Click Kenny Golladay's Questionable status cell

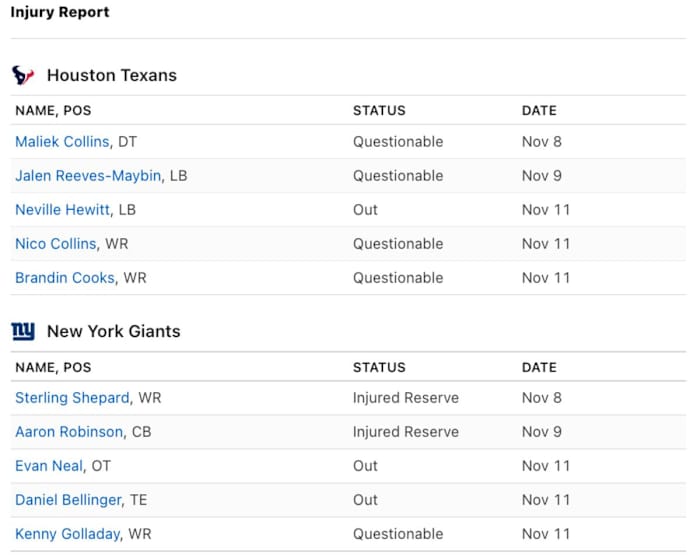tap(397, 534)
